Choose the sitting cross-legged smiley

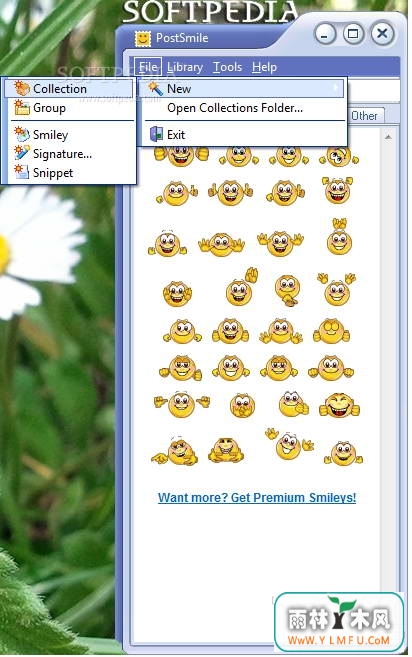click(x=225, y=450)
